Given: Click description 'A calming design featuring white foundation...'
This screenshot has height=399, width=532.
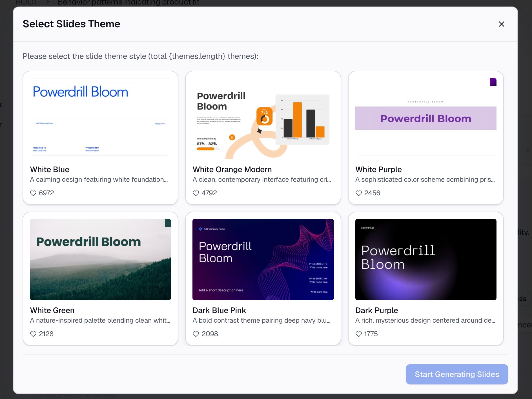Looking at the screenshot, I should pyautogui.click(x=99, y=179).
